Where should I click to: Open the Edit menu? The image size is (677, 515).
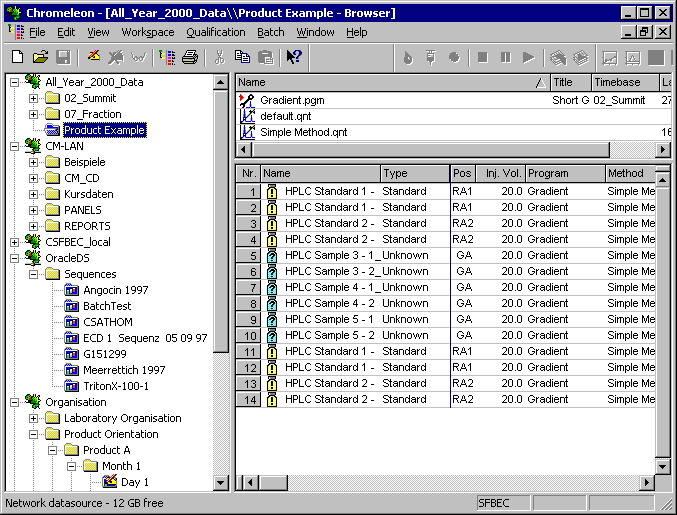click(66, 32)
